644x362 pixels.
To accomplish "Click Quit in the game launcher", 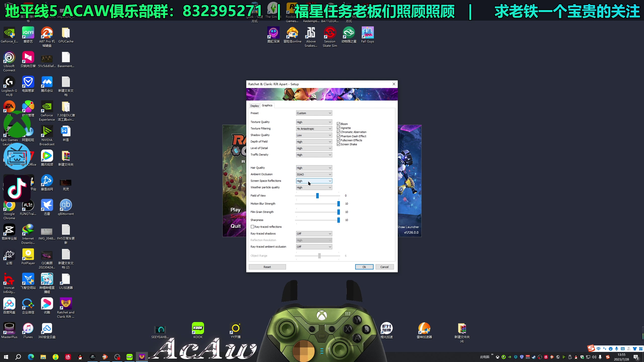I will pos(235,226).
